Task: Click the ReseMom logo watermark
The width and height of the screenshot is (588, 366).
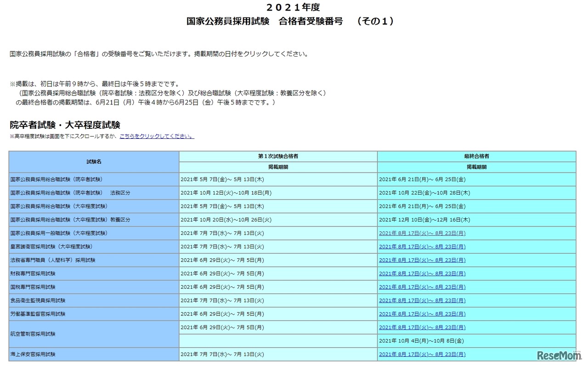Action: pos(557,355)
